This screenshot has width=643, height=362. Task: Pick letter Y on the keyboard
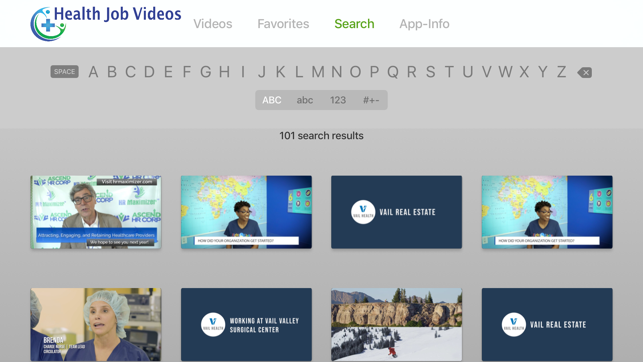click(543, 72)
